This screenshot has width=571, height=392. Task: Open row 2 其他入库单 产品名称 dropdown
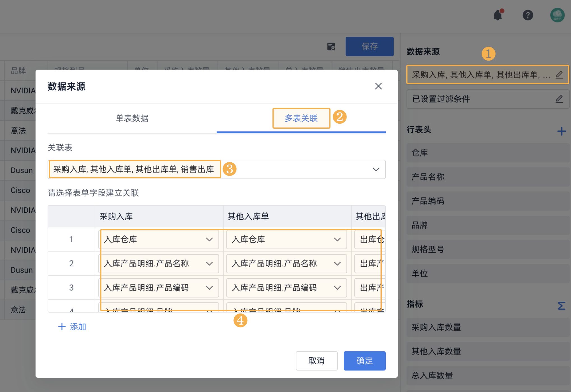286,264
